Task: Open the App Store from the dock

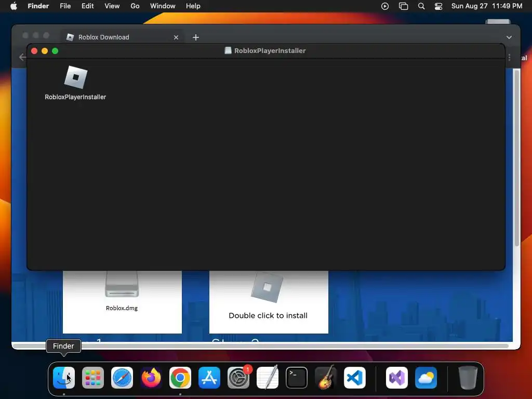Action: (x=209, y=378)
